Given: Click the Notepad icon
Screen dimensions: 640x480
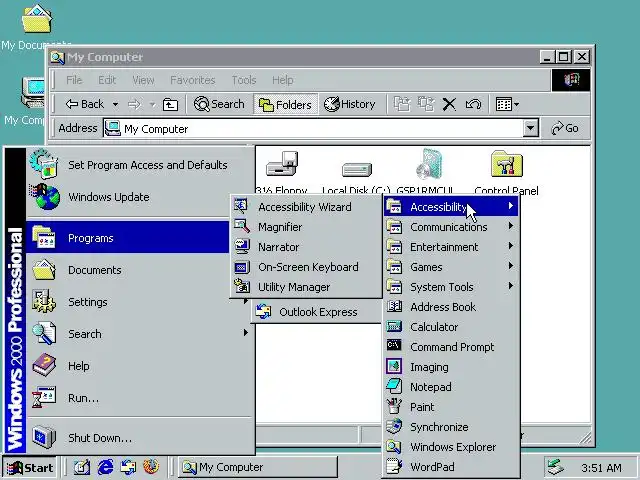Looking at the screenshot, I should pos(394,386).
